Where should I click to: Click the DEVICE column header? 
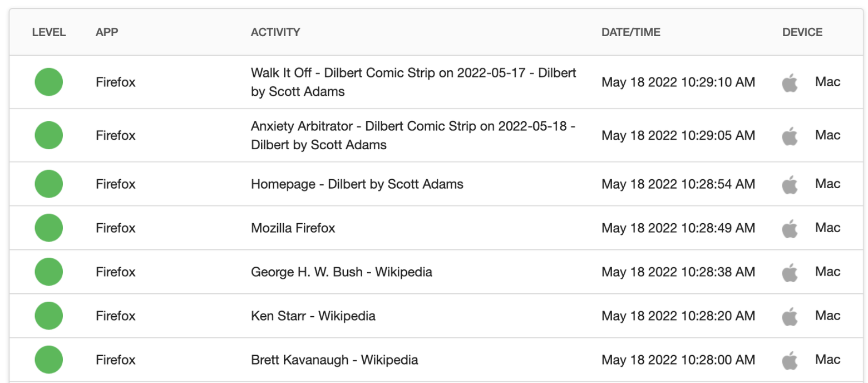[x=802, y=32]
